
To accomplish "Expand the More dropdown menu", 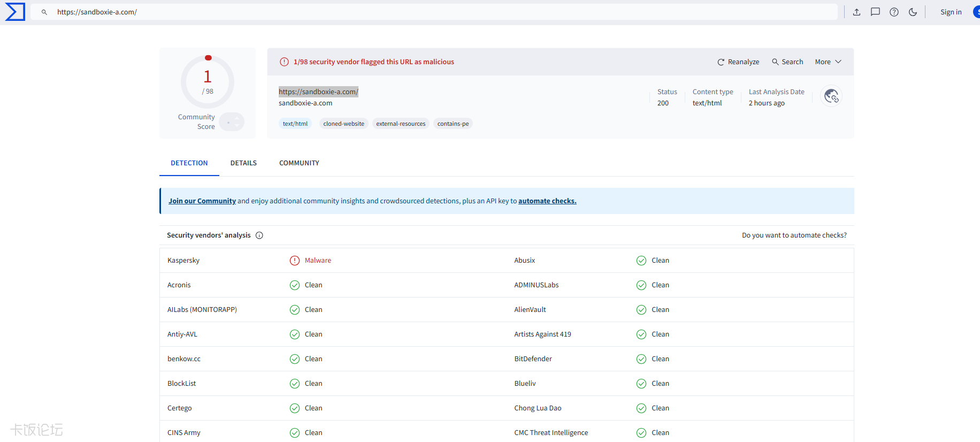I will click(x=828, y=62).
